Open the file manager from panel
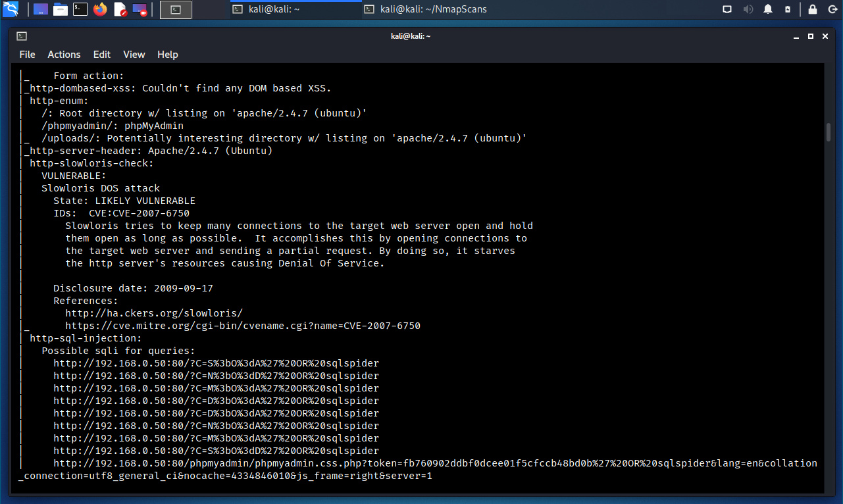Viewport: 843px width, 504px height. click(x=61, y=9)
